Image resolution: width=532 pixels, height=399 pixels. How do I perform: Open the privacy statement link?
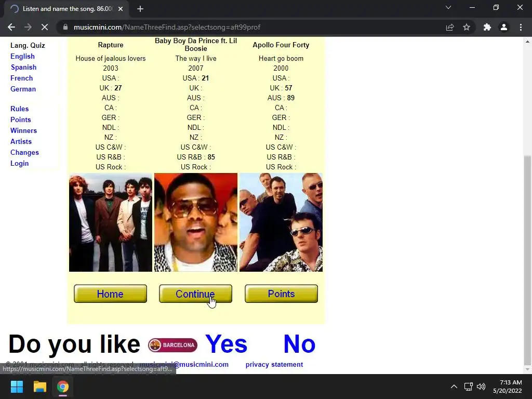tap(274, 364)
